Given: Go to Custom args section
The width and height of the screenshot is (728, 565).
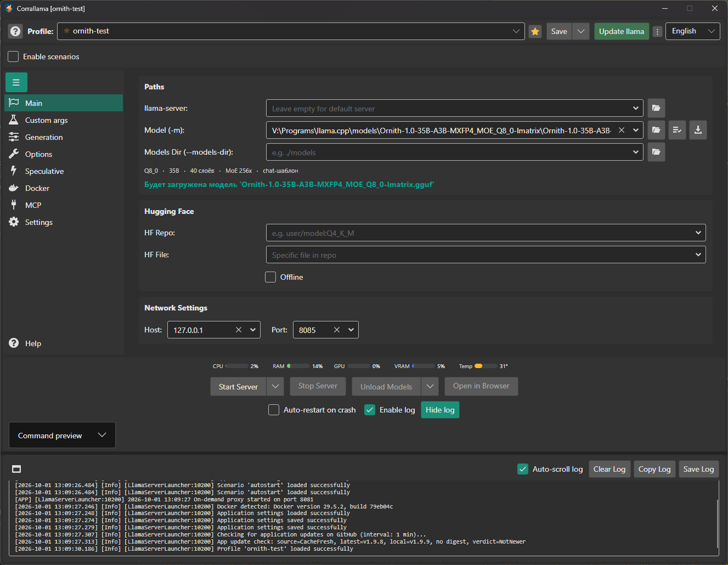Looking at the screenshot, I should point(63,120).
